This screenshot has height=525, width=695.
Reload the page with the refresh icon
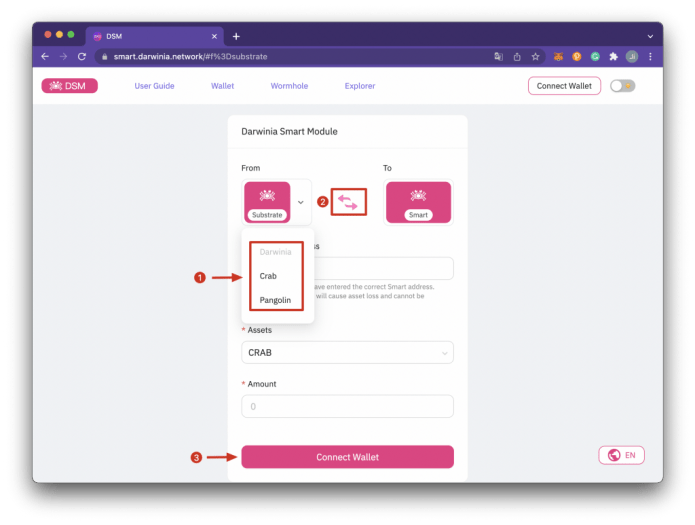(x=82, y=56)
